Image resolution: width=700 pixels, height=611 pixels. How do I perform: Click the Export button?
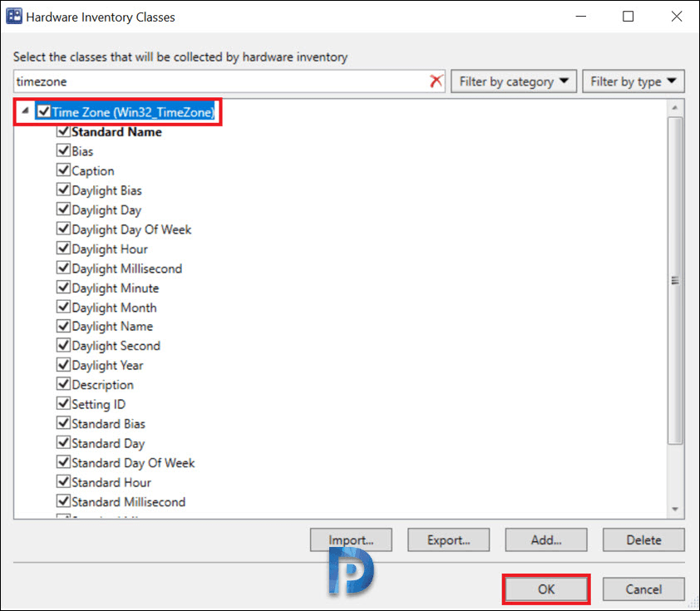(x=448, y=540)
